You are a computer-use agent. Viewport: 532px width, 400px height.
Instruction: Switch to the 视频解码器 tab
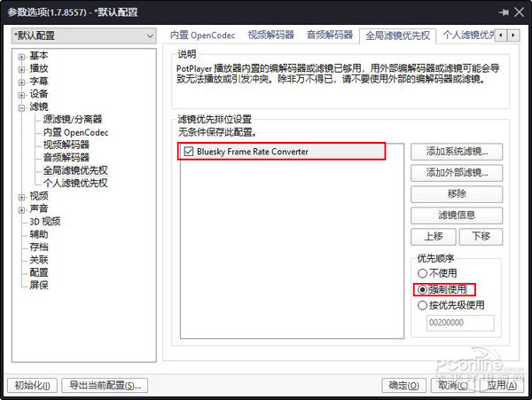coord(245,35)
